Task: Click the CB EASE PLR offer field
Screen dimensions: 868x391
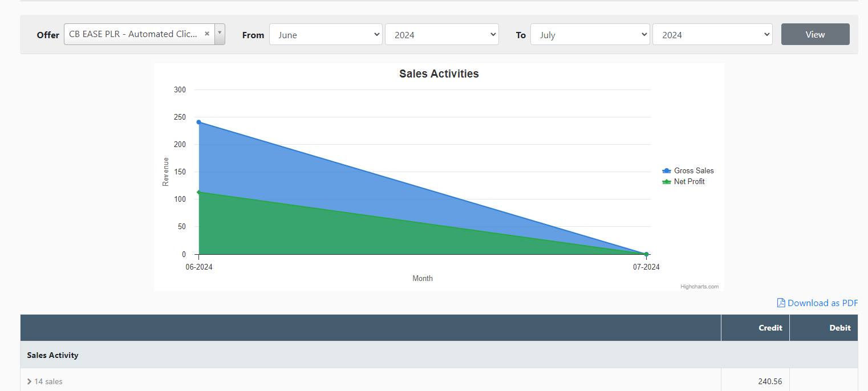Action: tap(133, 34)
